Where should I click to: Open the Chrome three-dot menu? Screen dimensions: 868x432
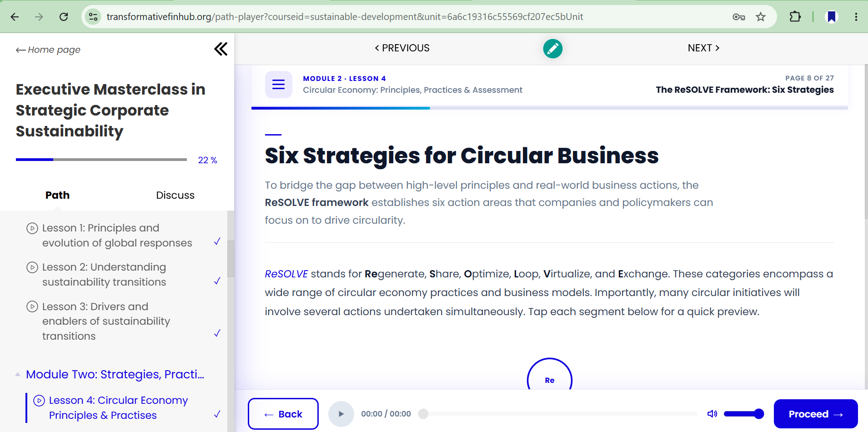pos(856,17)
